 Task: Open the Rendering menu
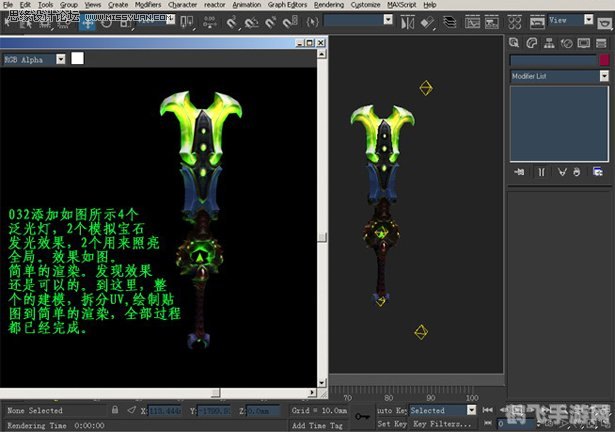[328, 5]
